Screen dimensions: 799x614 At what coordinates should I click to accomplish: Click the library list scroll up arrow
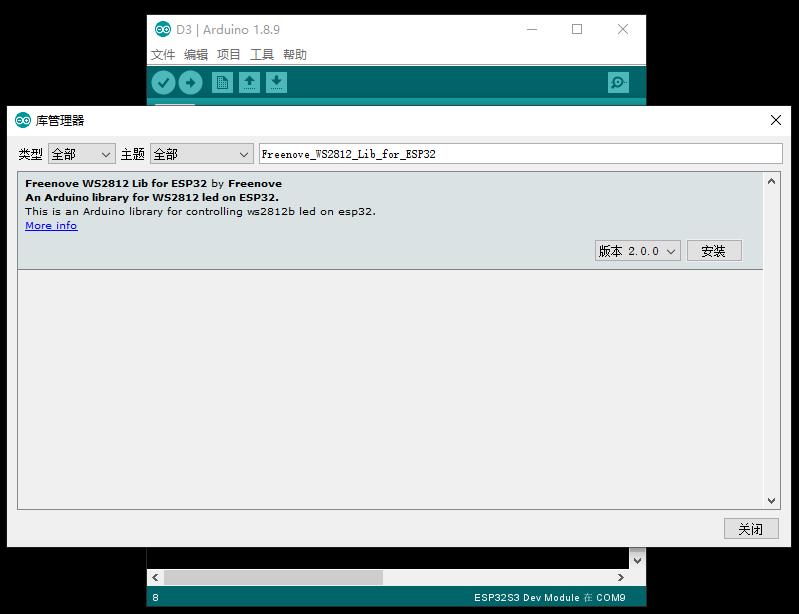tap(771, 181)
